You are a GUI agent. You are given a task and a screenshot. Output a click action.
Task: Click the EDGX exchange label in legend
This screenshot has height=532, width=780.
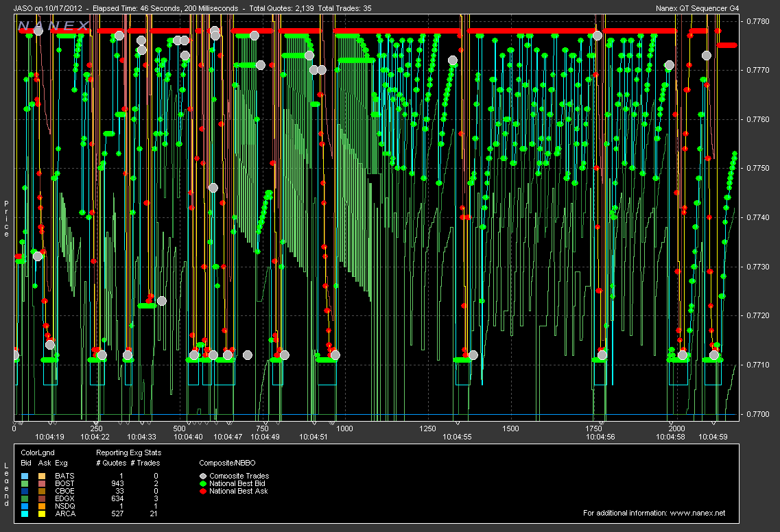click(x=64, y=498)
